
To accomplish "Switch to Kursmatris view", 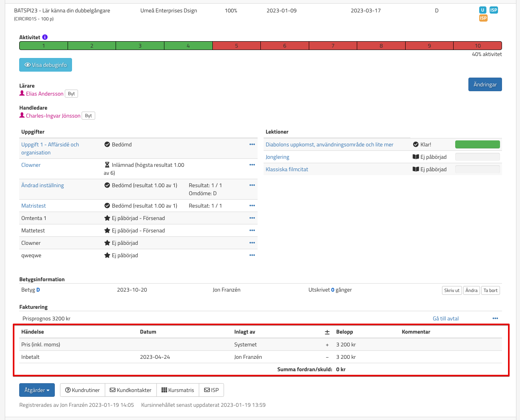I will pos(178,390).
